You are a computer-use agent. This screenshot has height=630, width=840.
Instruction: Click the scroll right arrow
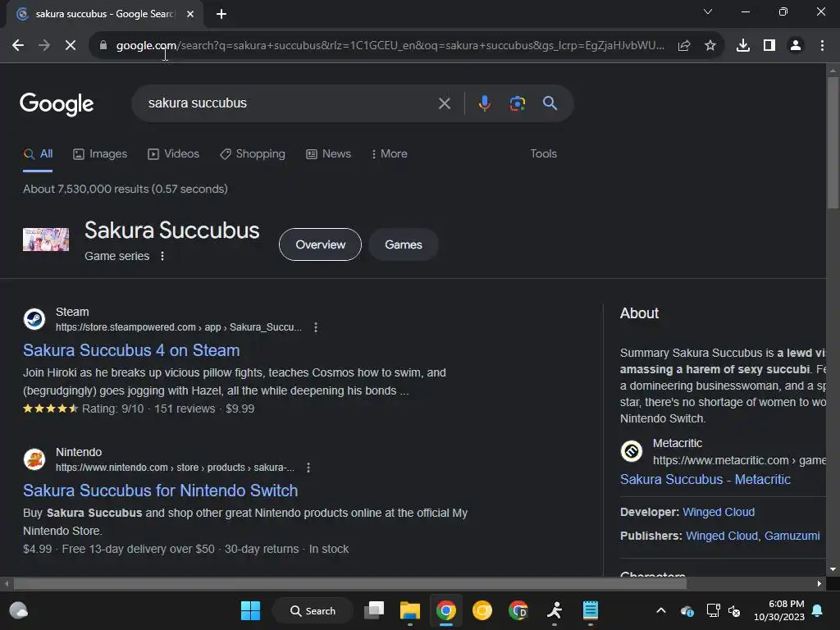[x=819, y=583]
